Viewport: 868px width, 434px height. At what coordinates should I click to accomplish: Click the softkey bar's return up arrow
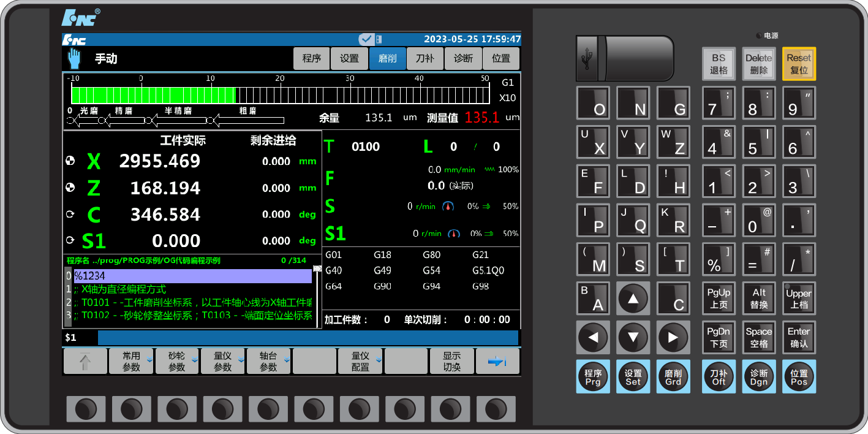85,362
